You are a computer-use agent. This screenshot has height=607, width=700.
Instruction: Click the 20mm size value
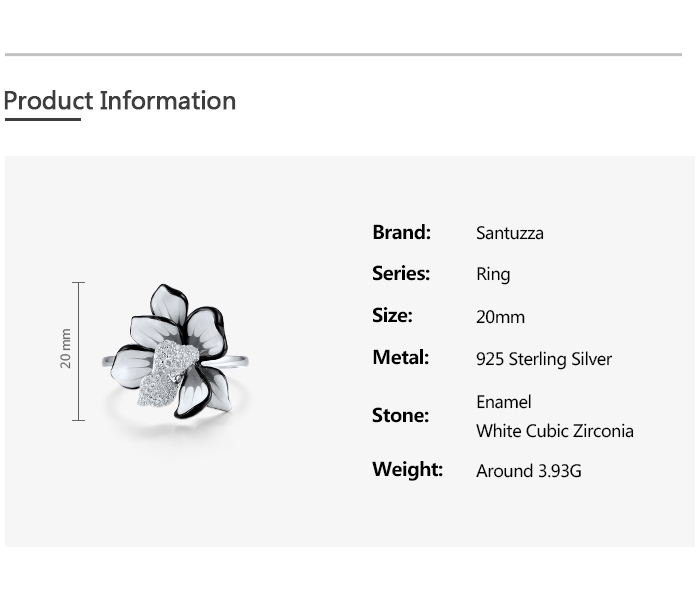pos(500,317)
